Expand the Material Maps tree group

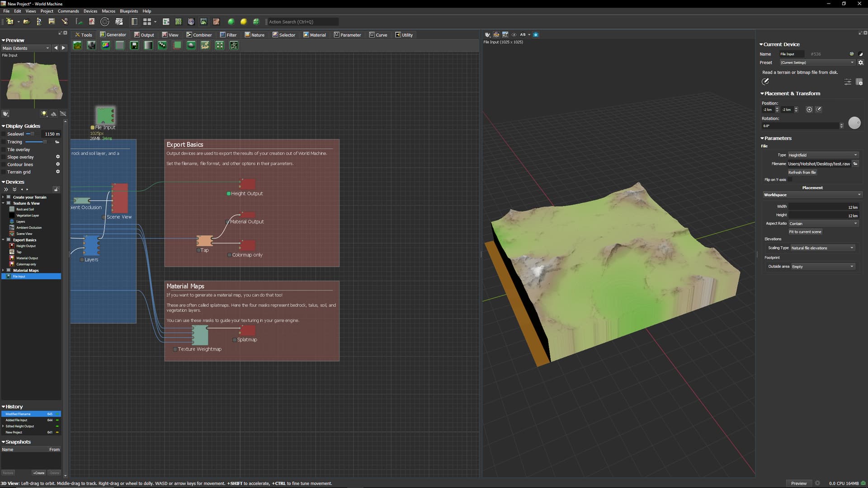point(3,270)
